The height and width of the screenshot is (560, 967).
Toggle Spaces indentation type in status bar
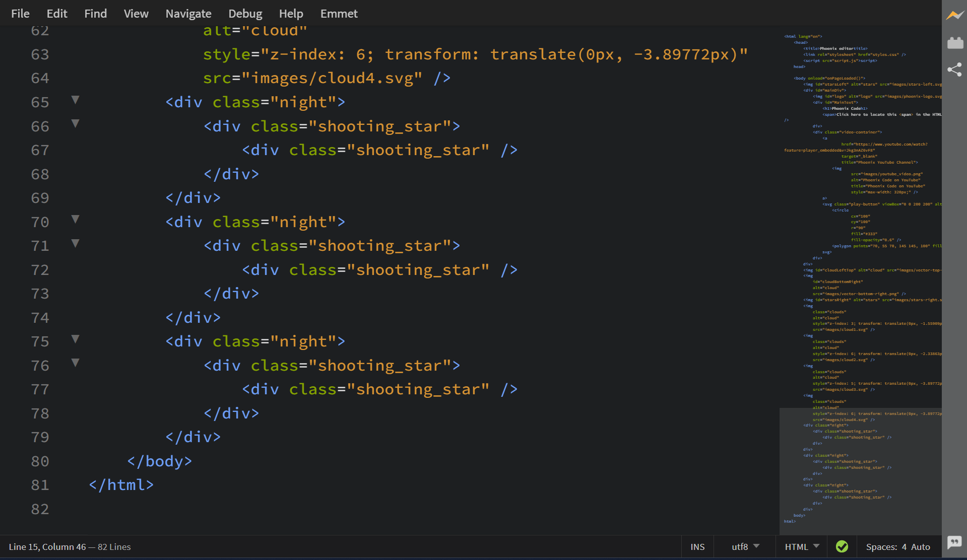pos(881,547)
